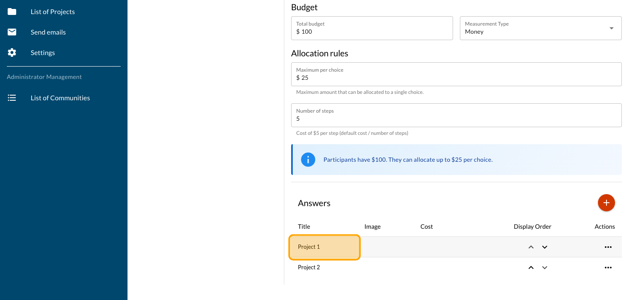Viewport: 644px width, 300px height.
Task: Open List of Communities page
Action: tap(60, 98)
